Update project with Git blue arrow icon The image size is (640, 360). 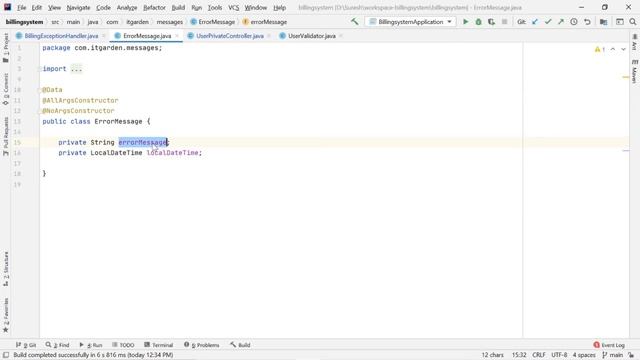[535, 22]
